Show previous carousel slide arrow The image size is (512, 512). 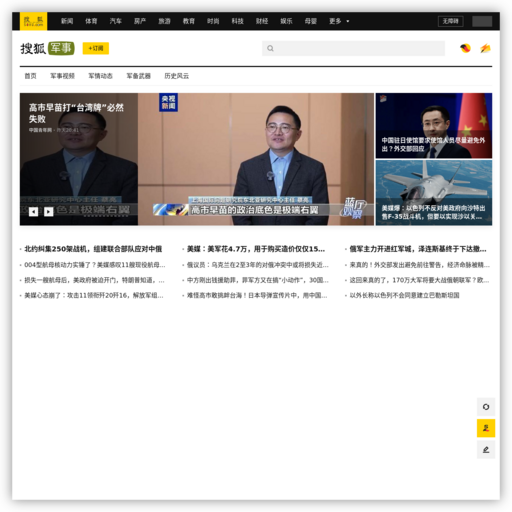[33, 212]
